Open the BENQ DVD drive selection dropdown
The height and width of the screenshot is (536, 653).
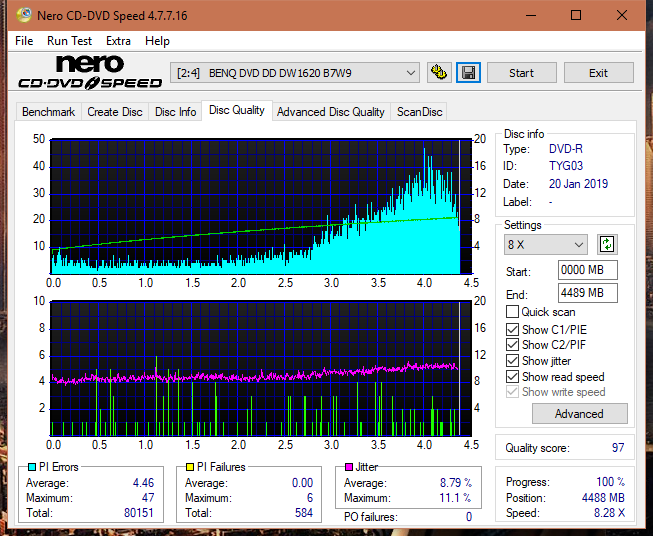pyautogui.click(x=295, y=73)
